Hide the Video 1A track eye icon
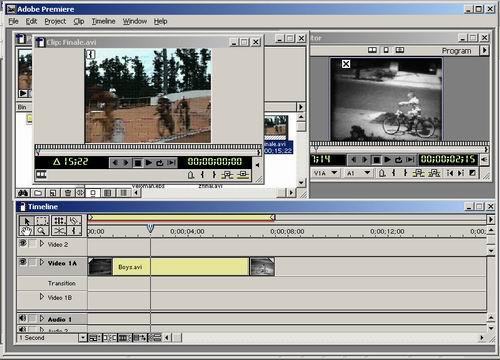 click(23, 262)
